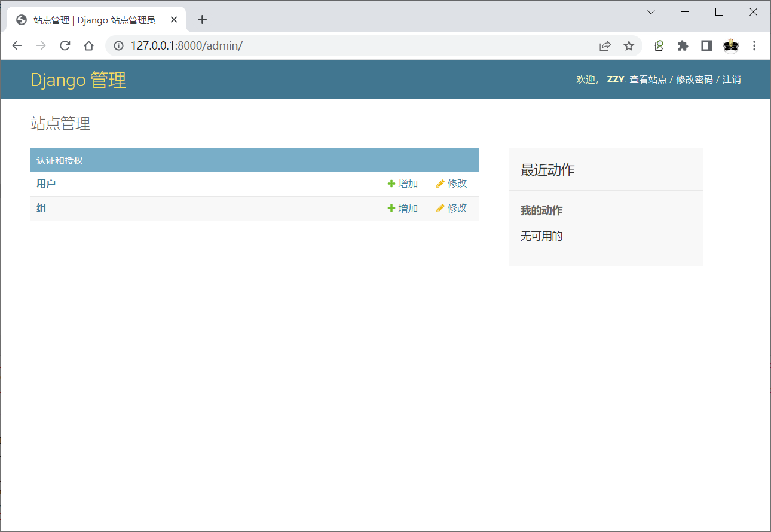Reload the admin page

point(65,46)
